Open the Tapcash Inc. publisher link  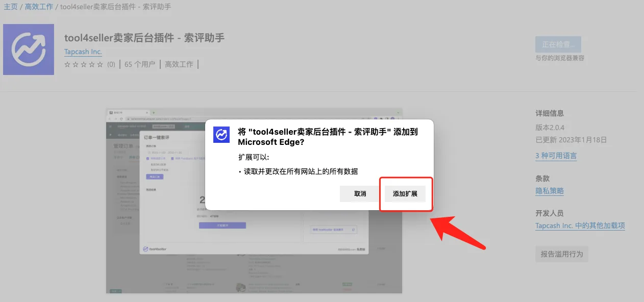[83, 52]
